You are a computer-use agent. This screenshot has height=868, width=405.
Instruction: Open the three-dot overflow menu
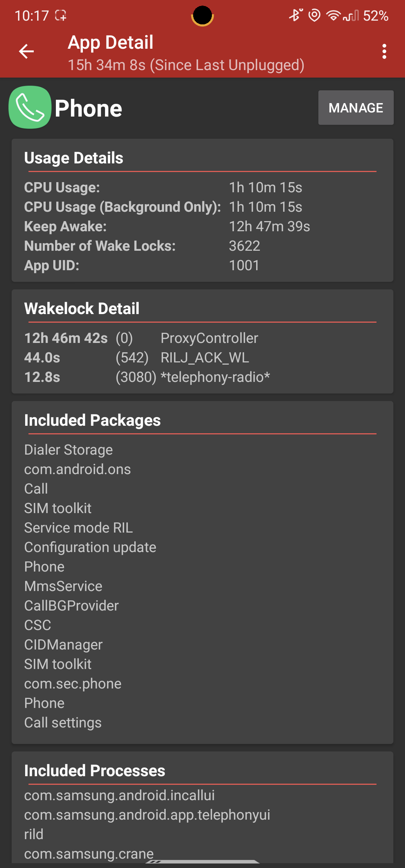coord(384,51)
